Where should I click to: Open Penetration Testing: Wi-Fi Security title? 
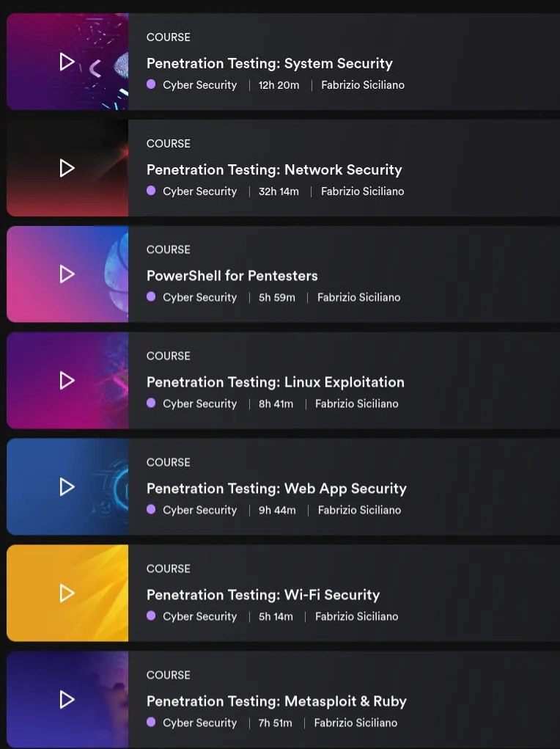point(263,595)
